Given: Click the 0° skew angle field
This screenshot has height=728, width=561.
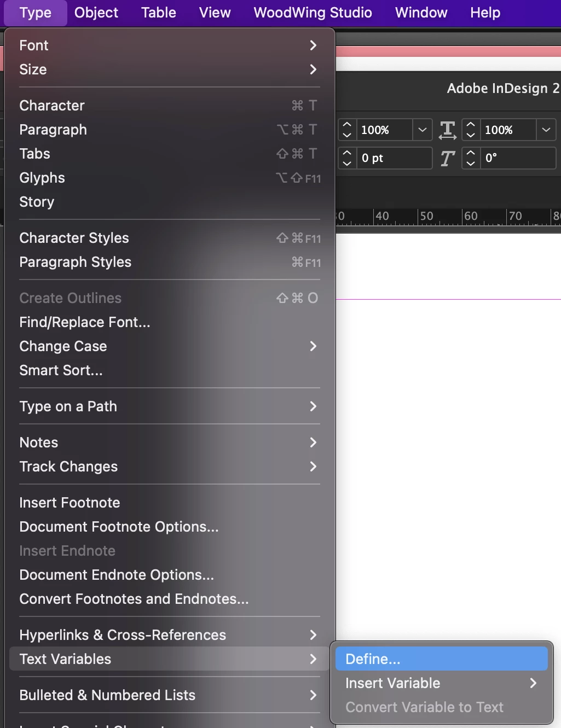Looking at the screenshot, I should 518,158.
